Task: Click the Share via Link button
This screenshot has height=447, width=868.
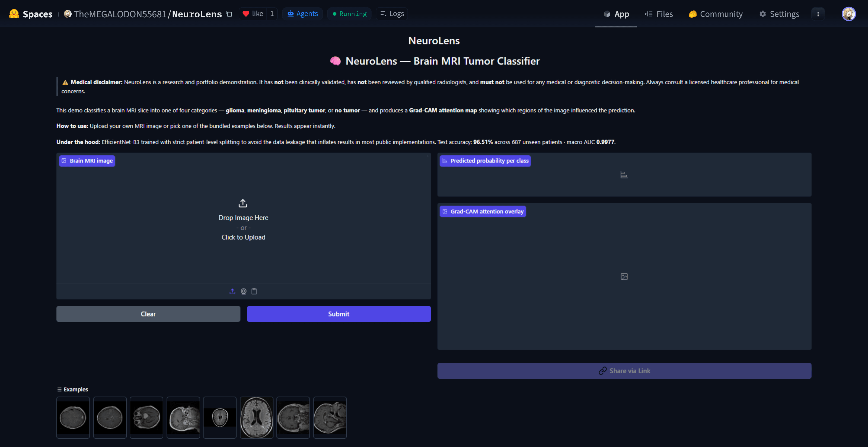Action: point(624,371)
